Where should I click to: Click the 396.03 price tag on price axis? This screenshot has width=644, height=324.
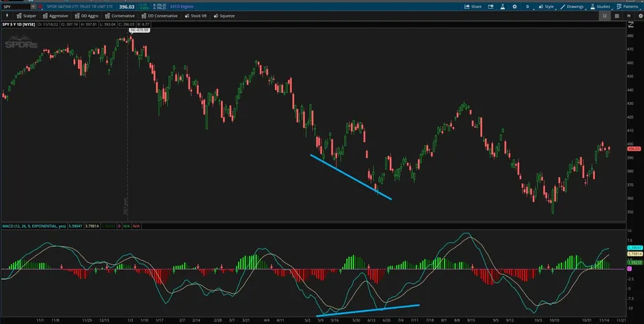[x=634, y=149]
